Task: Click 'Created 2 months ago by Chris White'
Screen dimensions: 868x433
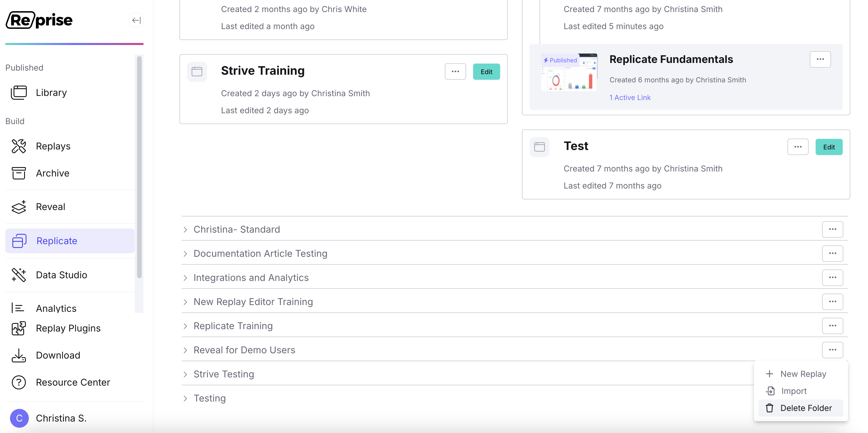Action: 293,9
